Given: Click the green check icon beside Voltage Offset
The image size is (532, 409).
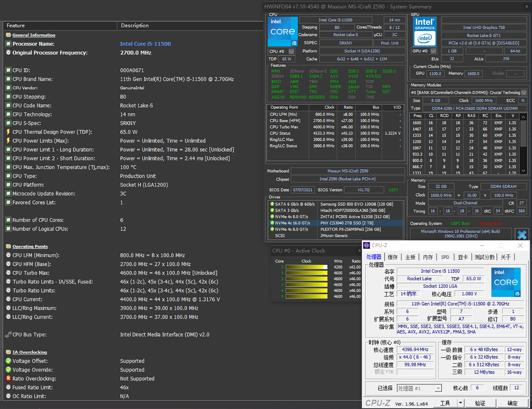Looking at the screenshot, I should point(9,361).
